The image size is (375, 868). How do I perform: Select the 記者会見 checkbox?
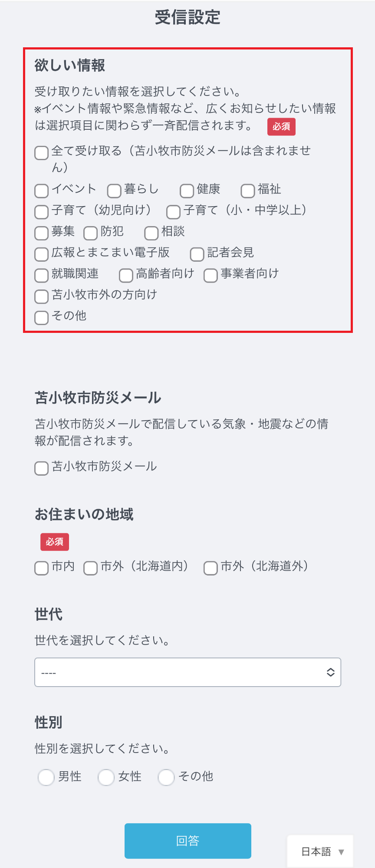point(197,254)
